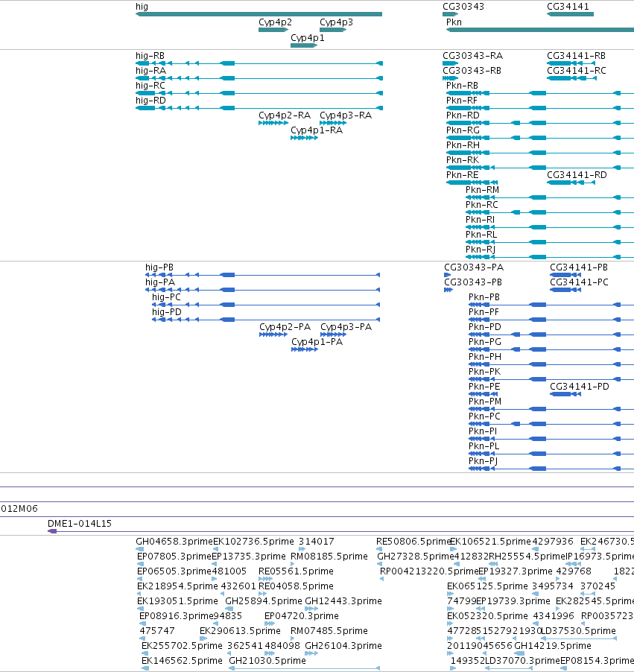The image size is (634, 672).
Task: Click the CG30343-RA transcript label
Action: [x=473, y=56]
